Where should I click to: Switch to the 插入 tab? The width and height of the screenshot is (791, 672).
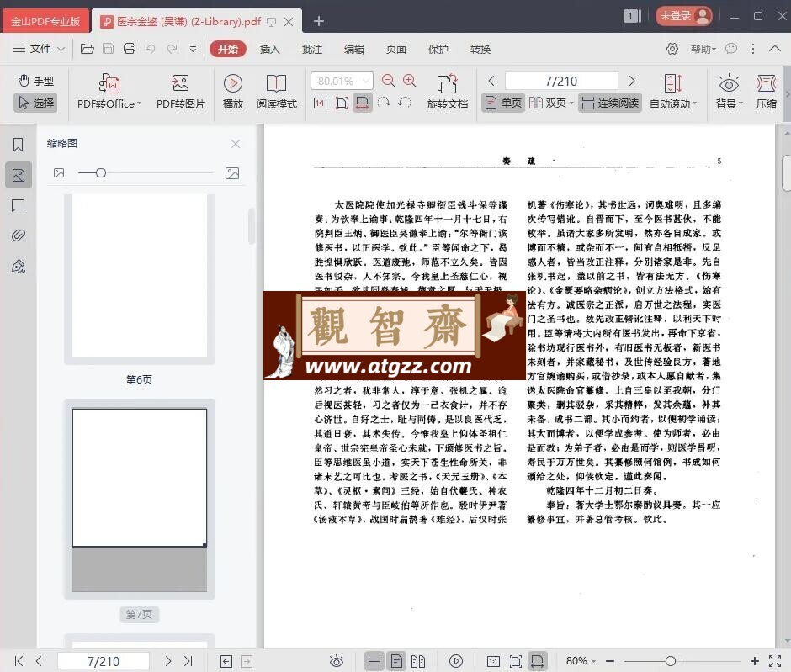[x=269, y=49]
